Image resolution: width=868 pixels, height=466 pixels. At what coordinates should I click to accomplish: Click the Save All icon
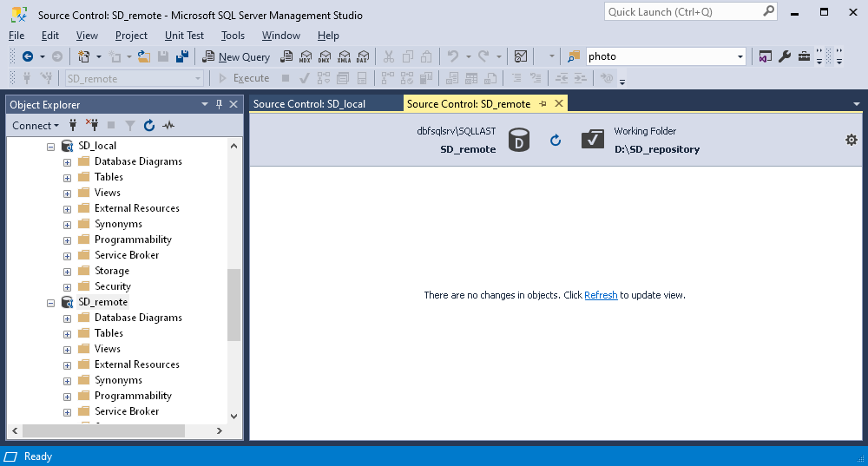click(x=182, y=56)
